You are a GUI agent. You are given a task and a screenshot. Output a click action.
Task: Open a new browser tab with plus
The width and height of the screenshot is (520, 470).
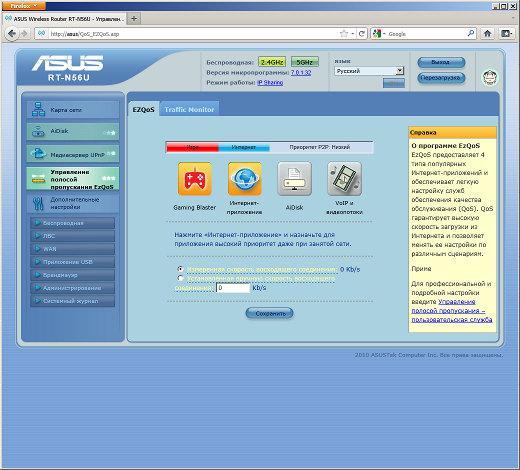coord(134,19)
